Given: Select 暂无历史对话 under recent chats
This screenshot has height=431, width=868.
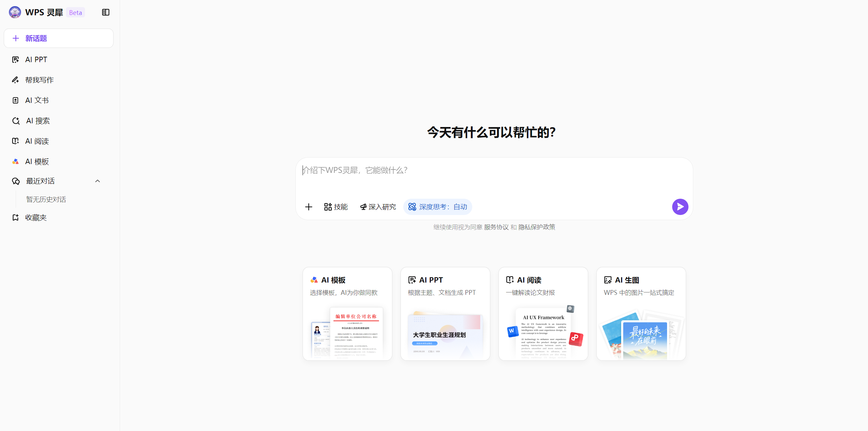Looking at the screenshot, I should [46, 199].
